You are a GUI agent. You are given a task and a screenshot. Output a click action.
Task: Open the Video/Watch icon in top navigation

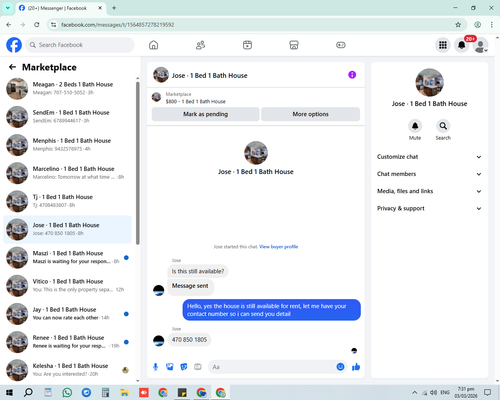247,45
